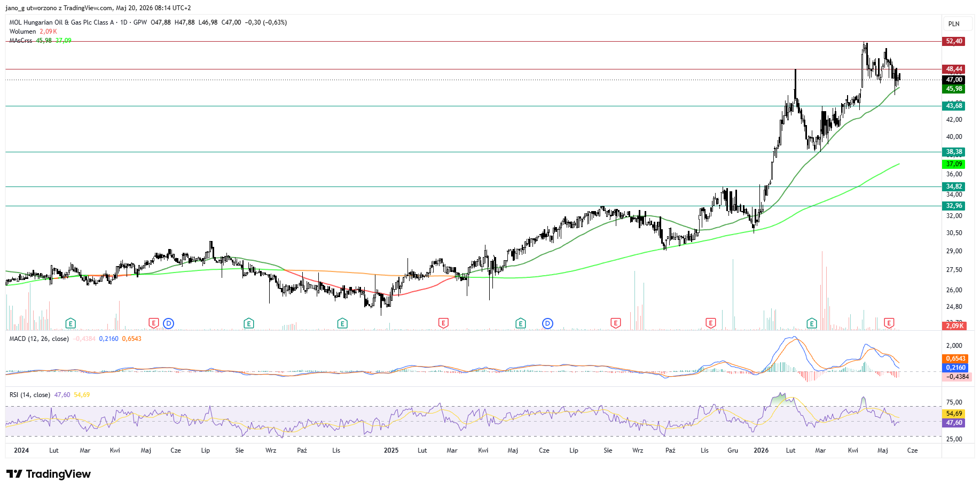Select the MACD (12, 26, close) legend
The height and width of the screenshot is (490, 980).
pos(39,339)
